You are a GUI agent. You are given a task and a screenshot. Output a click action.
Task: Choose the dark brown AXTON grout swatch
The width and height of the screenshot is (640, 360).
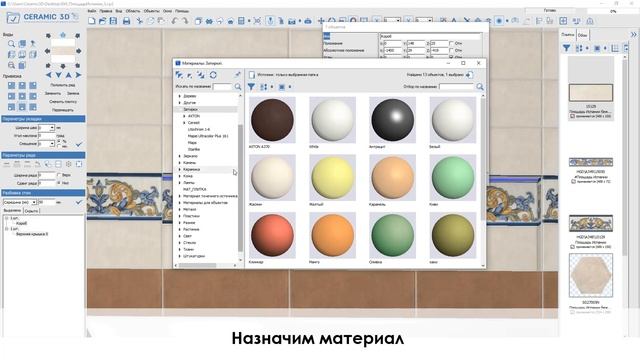click(272, 120)
